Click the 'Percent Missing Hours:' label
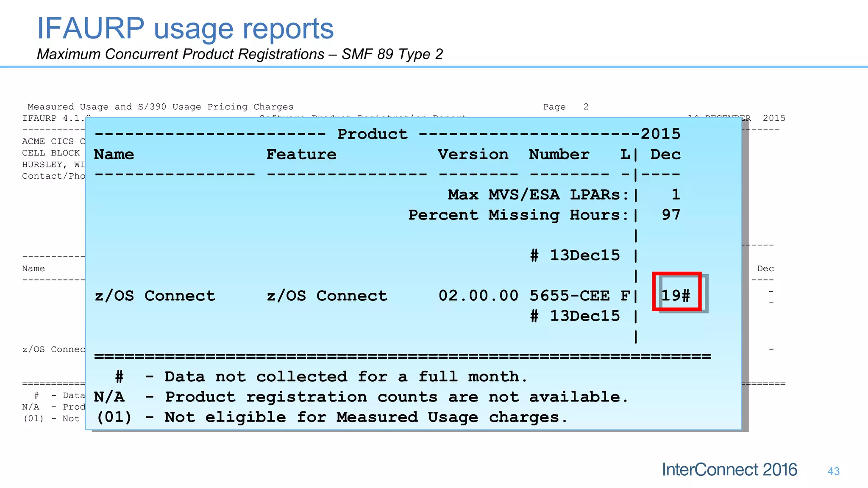 point(518,215)
